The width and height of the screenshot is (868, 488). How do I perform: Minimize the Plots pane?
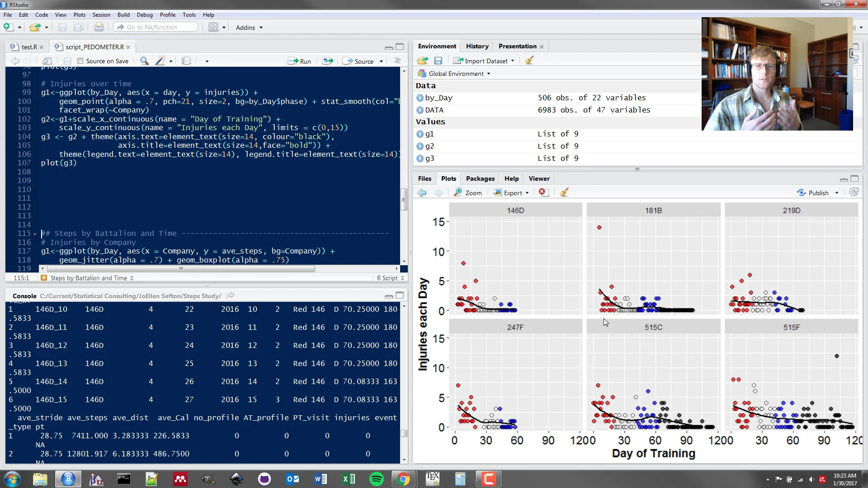[x=844, y=179]
